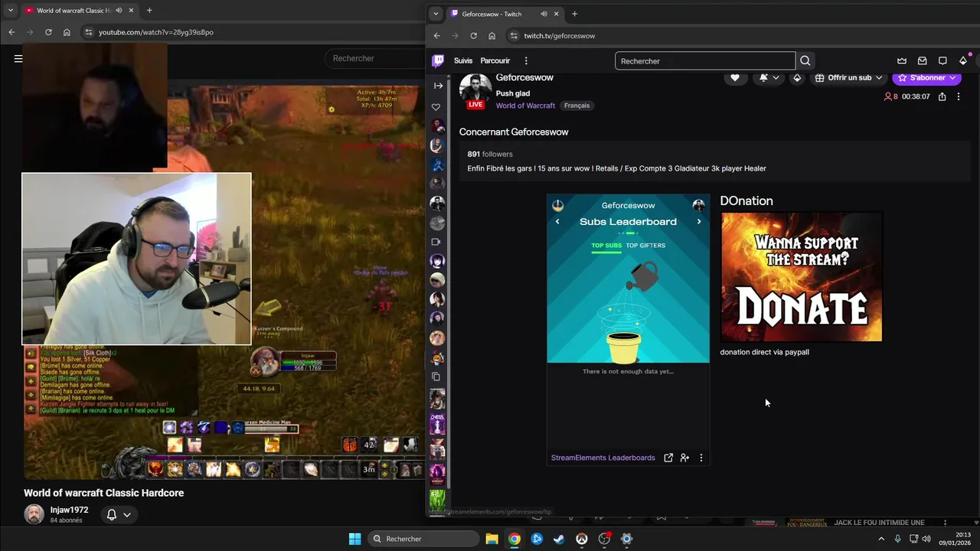Open the Windows Start menu
The width and height of the screenshot is (980, 551).
pos(354,539)
